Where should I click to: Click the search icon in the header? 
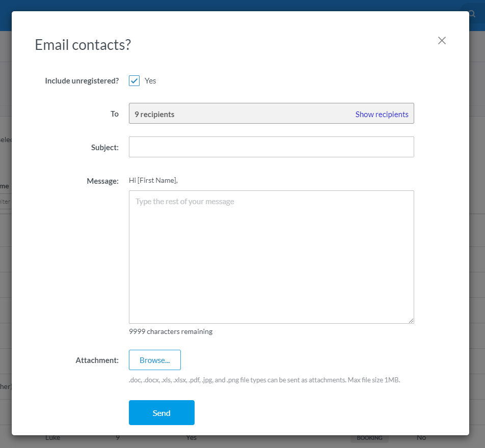pos(472,14)
